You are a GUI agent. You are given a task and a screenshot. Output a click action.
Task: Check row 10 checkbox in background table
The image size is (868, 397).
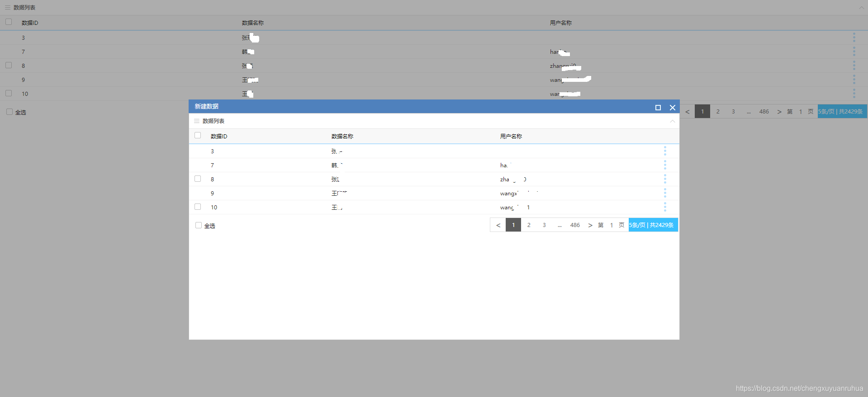(9, 93)
